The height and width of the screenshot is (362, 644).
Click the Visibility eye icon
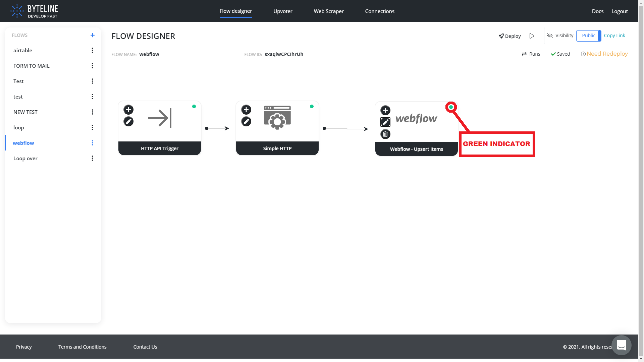pyautogui.click(x=550, y=36)
